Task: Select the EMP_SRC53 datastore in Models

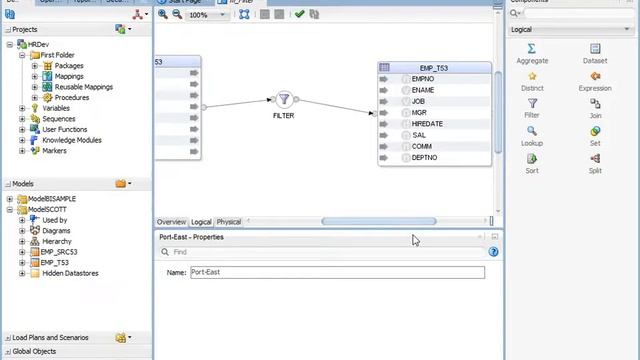Action: point(59,252)
